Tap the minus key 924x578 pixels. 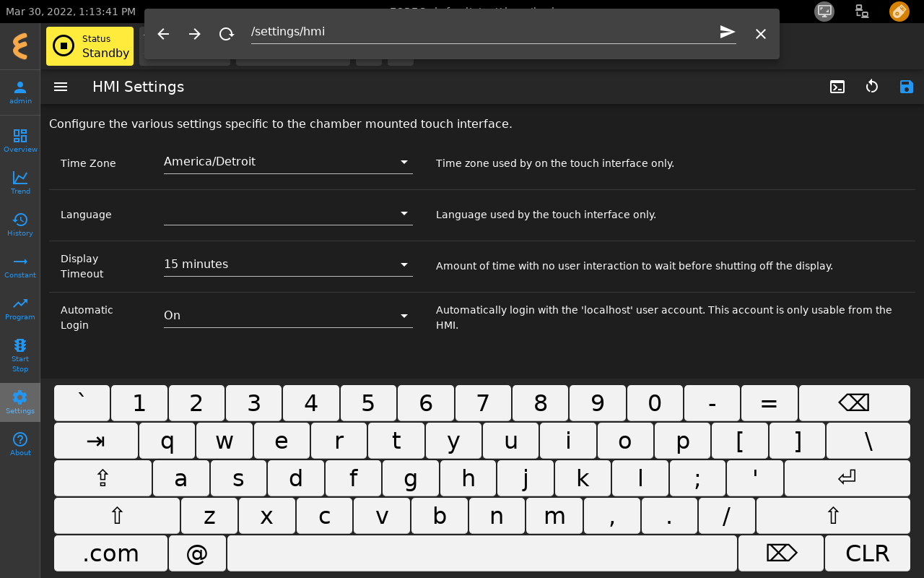712,403
